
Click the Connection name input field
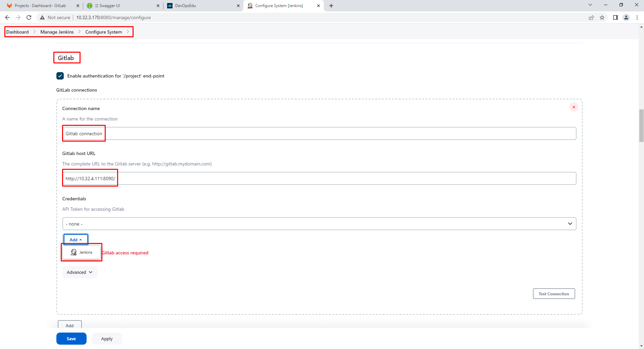pyautogui.click(x=319, y=134)
